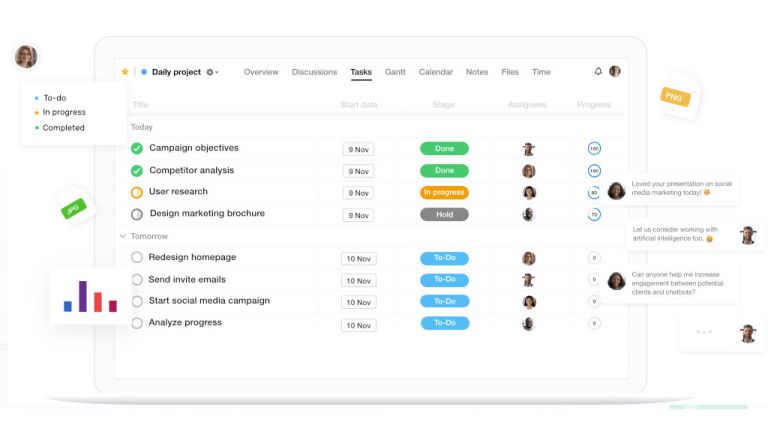Change the In progress stage of User research
The height and width of the screenshot is (440, 768).
tap(445, 192)
